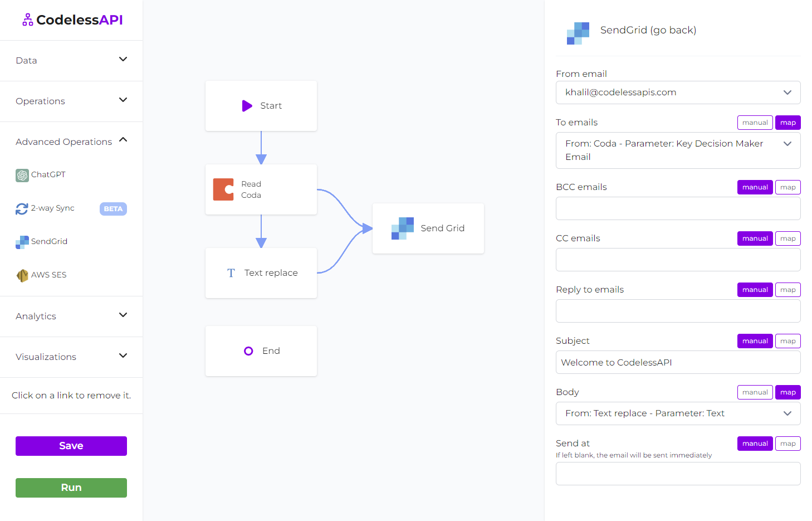Open the Operations menu section
The width and height of the screenshot is (812, 521).
coord(71,101)
